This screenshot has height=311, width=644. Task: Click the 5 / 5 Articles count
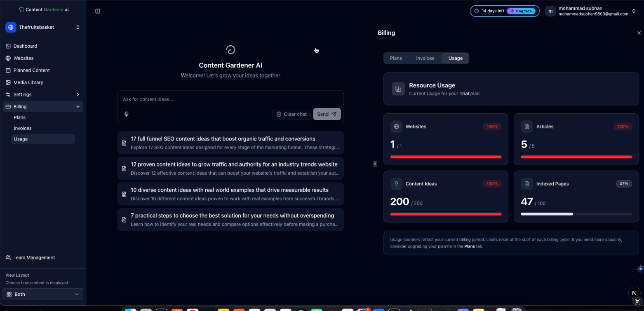[528, 145]
